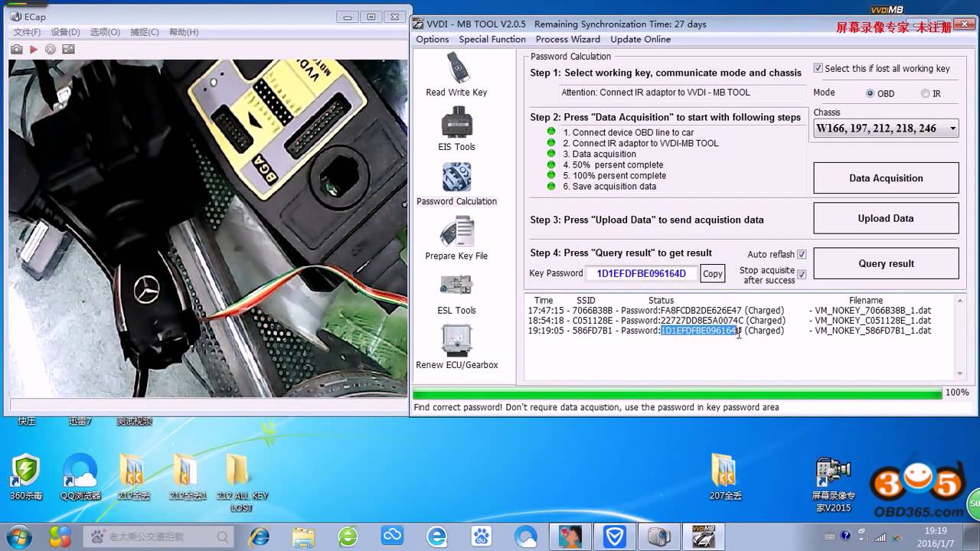This screenshot has width=980, height=551.
Task: Select the OBD mode radio button
Action: click(x=870, y=93)
